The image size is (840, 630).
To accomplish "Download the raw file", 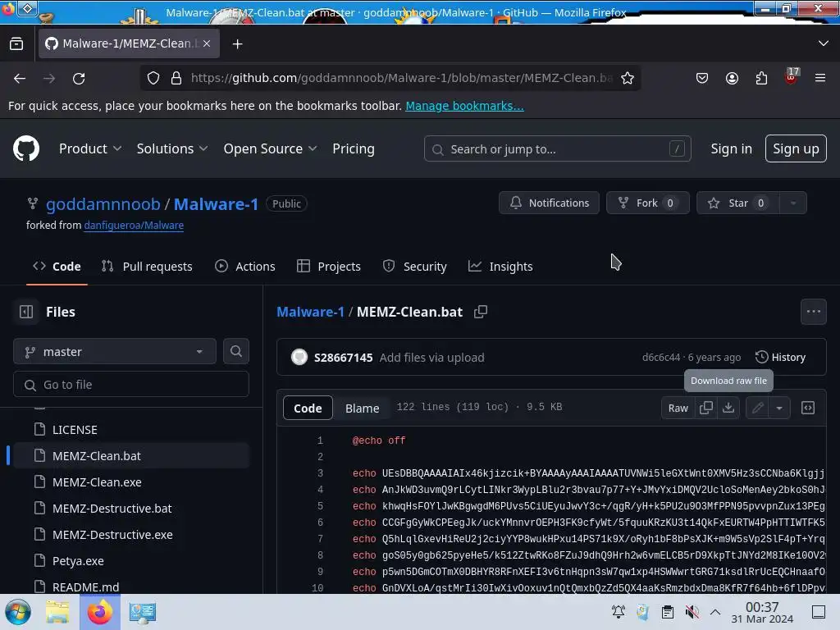I will click(x=728, y=409).
